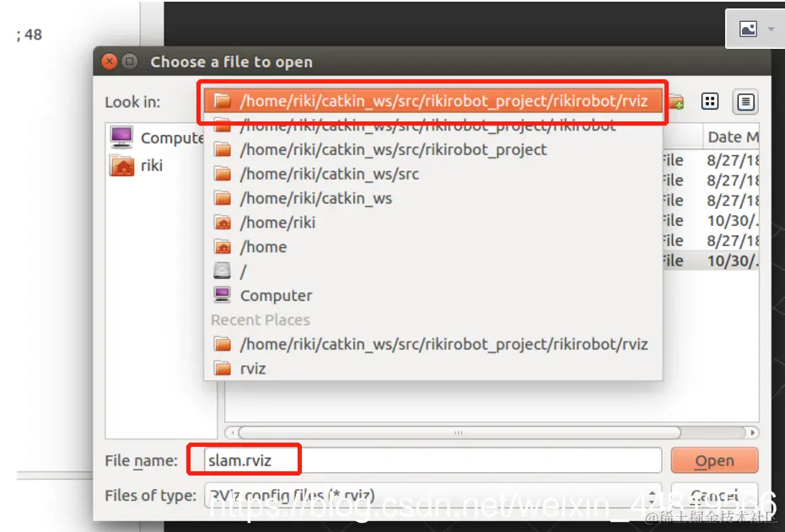Choose /home/riki in the path list
The height and width of the screenshot is (532, 785).
coord(433,223)
